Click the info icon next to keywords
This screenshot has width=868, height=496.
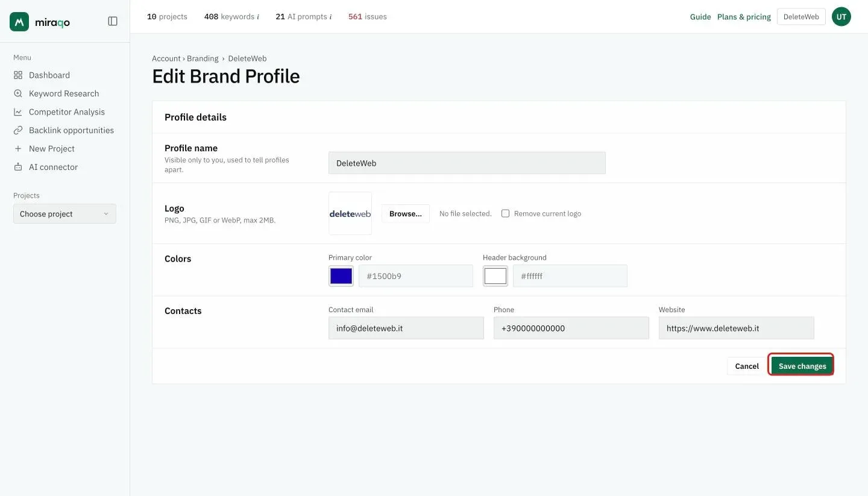258,17
